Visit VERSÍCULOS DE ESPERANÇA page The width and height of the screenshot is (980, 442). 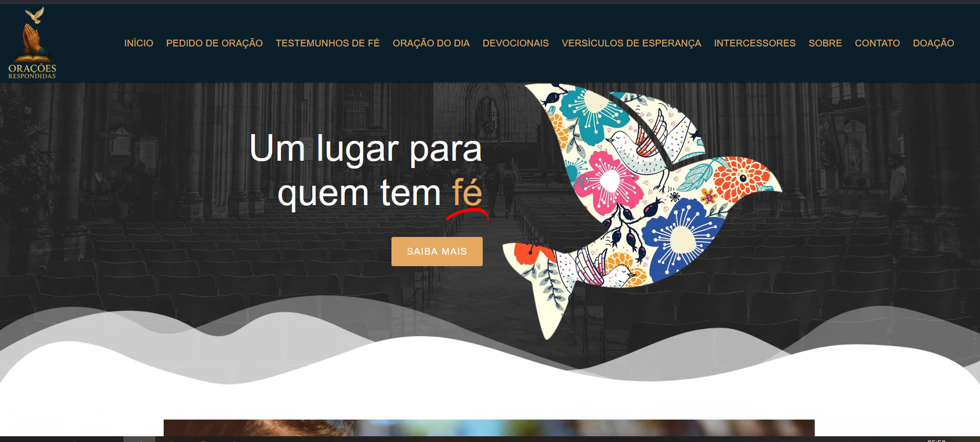point(631,43)
